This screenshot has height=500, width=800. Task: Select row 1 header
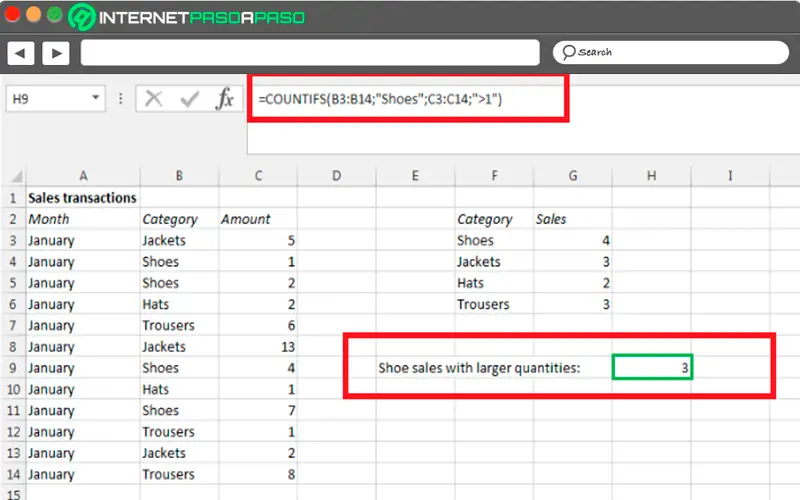[13, 198]
